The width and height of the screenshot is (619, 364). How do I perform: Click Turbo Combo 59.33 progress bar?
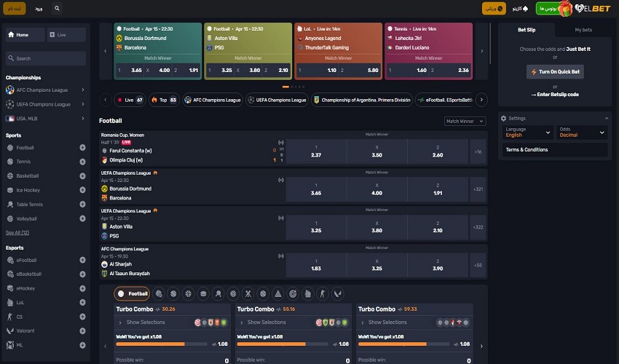tap(403, 344)
